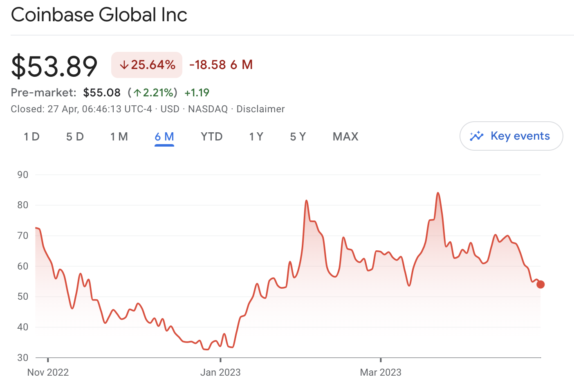Click the Key events sparkle icon

[x=477, y=136]
